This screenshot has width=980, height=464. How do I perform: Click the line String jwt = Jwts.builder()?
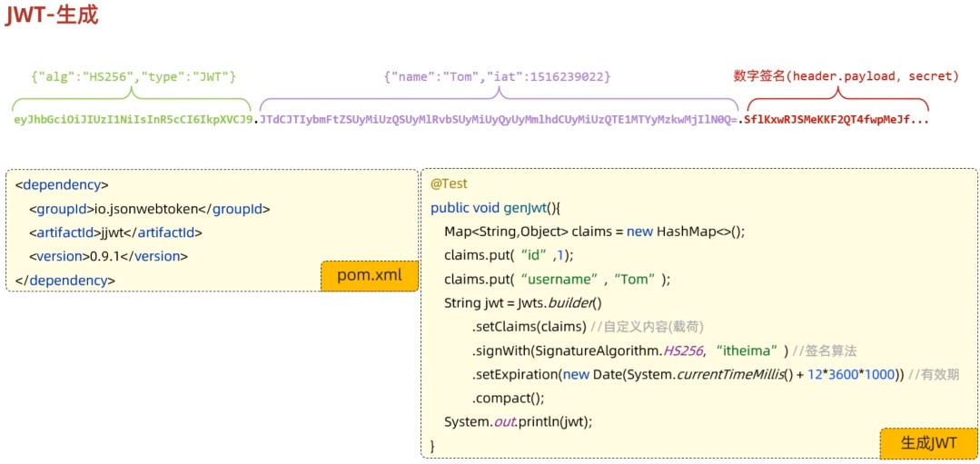click(x=522, y=303)
